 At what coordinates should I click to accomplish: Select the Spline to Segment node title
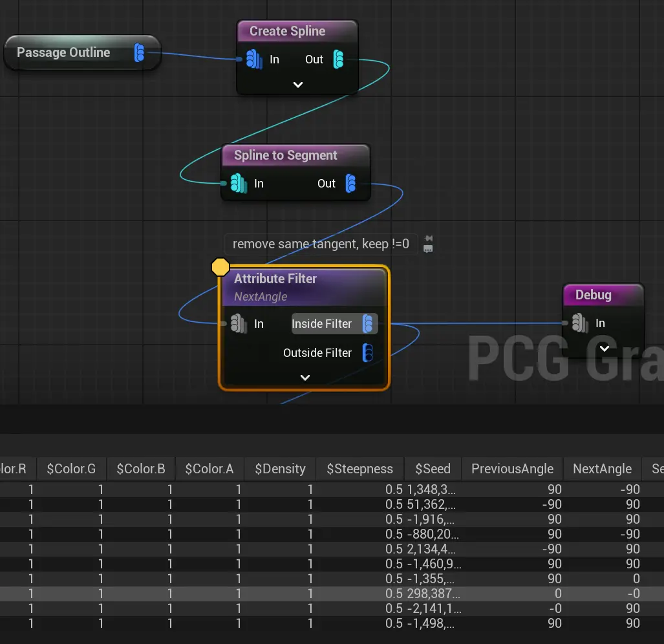pos(286,155)
